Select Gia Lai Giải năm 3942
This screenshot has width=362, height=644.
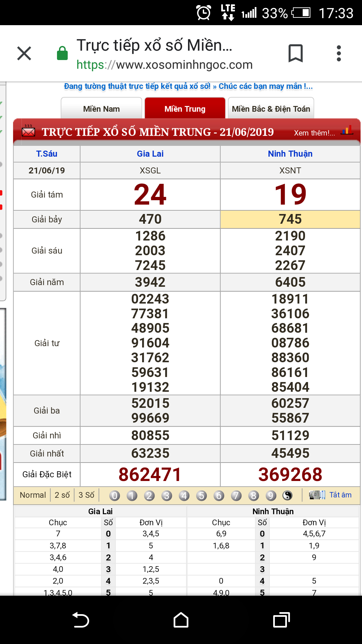point(150,282)
